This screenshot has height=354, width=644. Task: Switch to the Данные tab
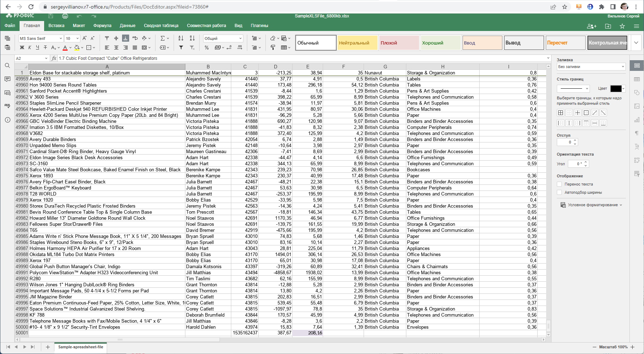coord(127,26)
